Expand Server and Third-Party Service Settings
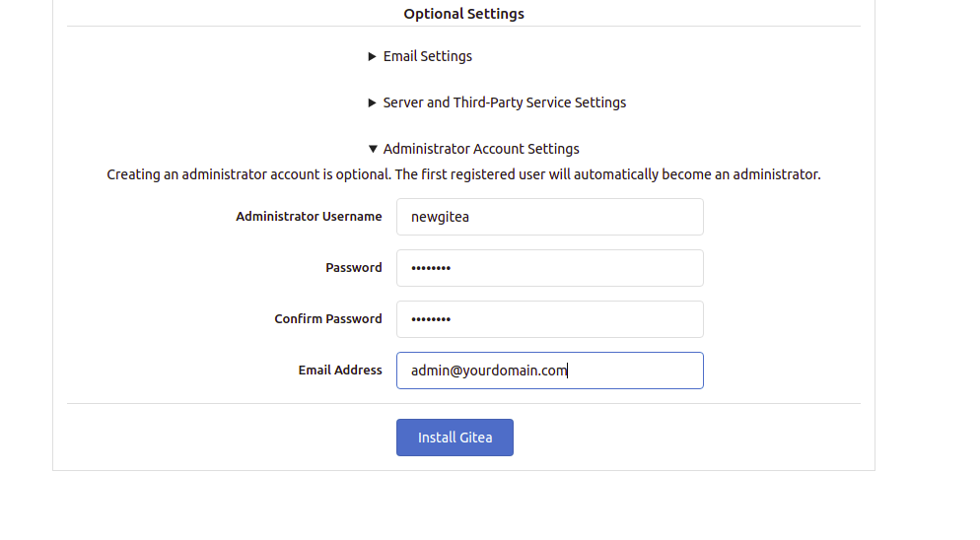The height and width of the screenshot is (540, 980). pos(497,102)
